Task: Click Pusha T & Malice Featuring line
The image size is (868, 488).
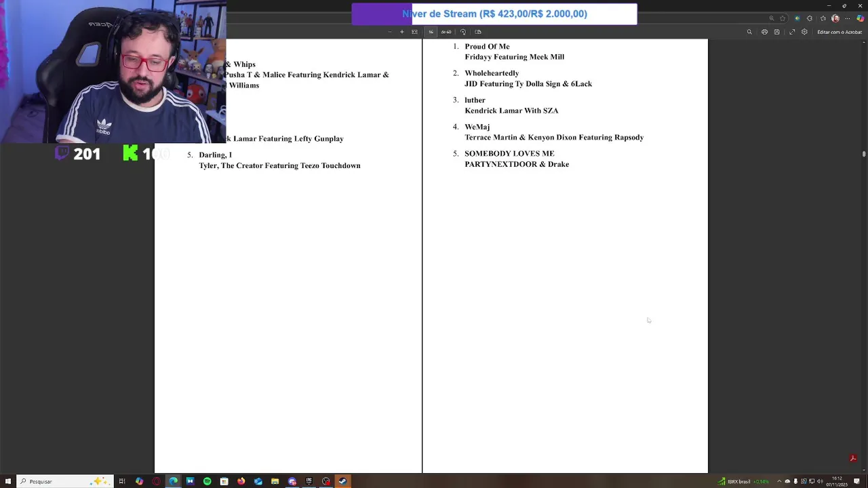Action: [307, 75]
